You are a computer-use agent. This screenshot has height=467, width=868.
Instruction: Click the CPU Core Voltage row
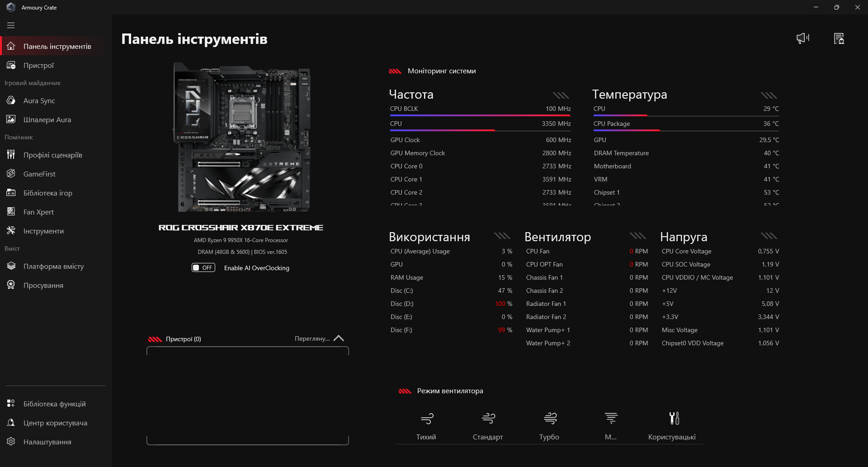point(720,251)
